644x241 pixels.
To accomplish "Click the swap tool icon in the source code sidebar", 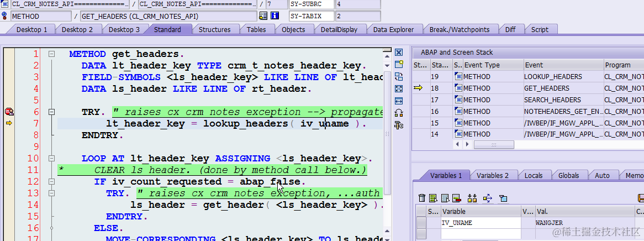I will pos(399,76).
